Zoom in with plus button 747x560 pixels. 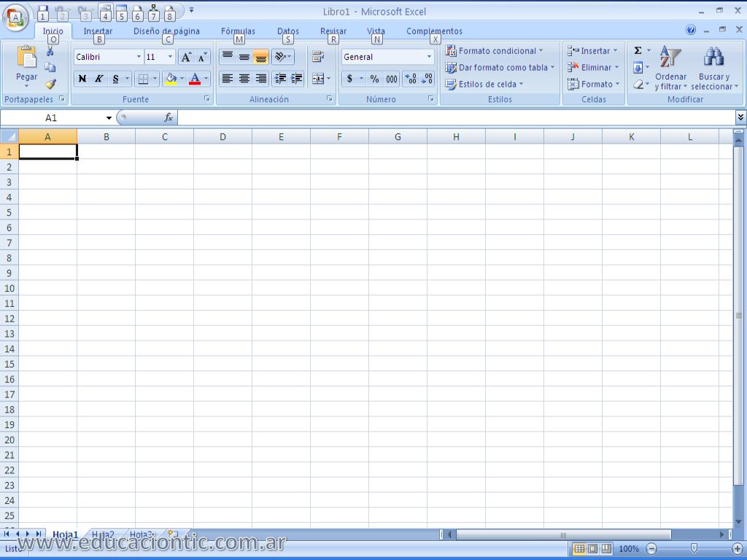tap(737, 548)
